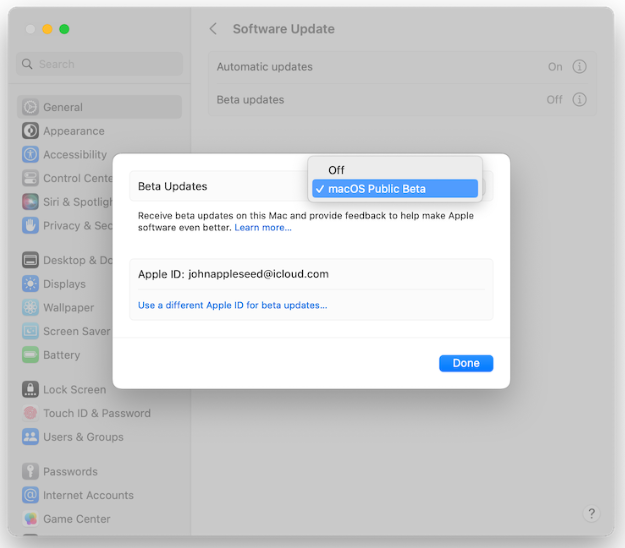Image resolution: width=625 pixels, height=548 pixels.
Task: Open Appearance settings icon
Action: [x=31, y=131]
